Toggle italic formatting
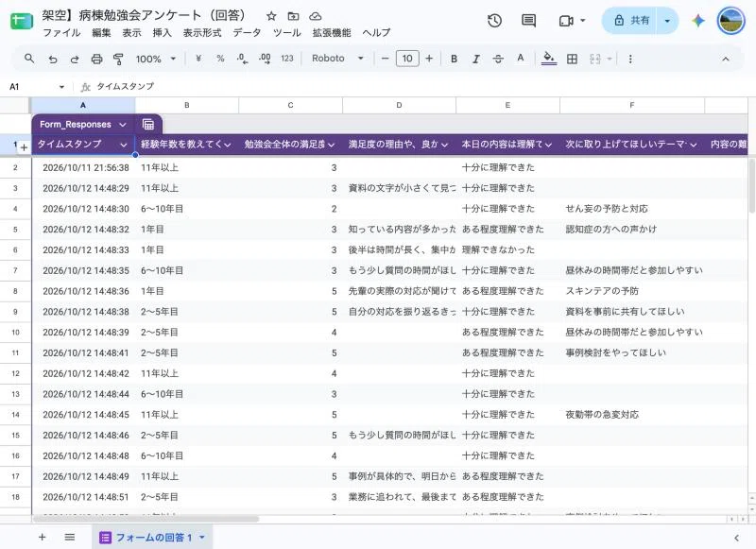756x549 pixels. pyautogui.click(x=476, y=59)
